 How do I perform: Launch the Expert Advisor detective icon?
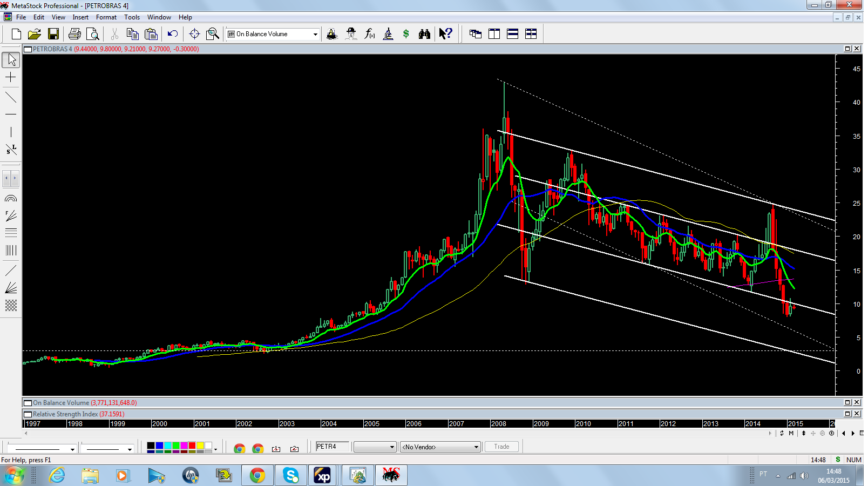point(351,34)
